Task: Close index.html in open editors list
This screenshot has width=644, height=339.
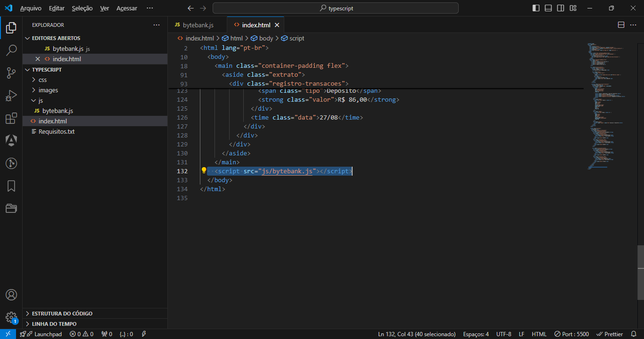Action: 38,59
